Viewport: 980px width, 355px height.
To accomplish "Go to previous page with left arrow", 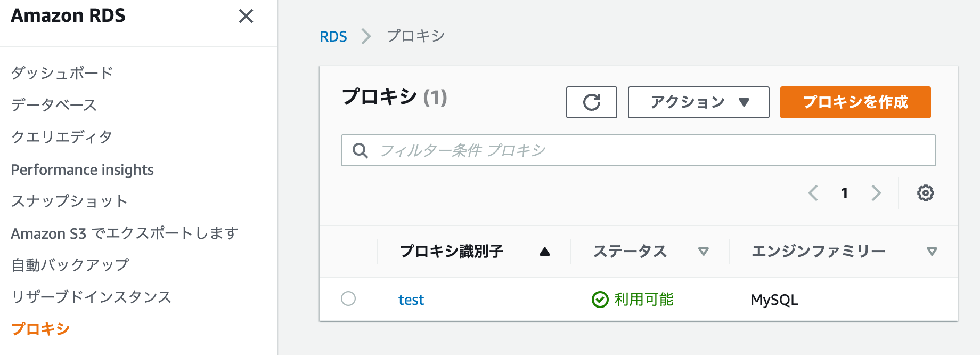I will 813,193.
